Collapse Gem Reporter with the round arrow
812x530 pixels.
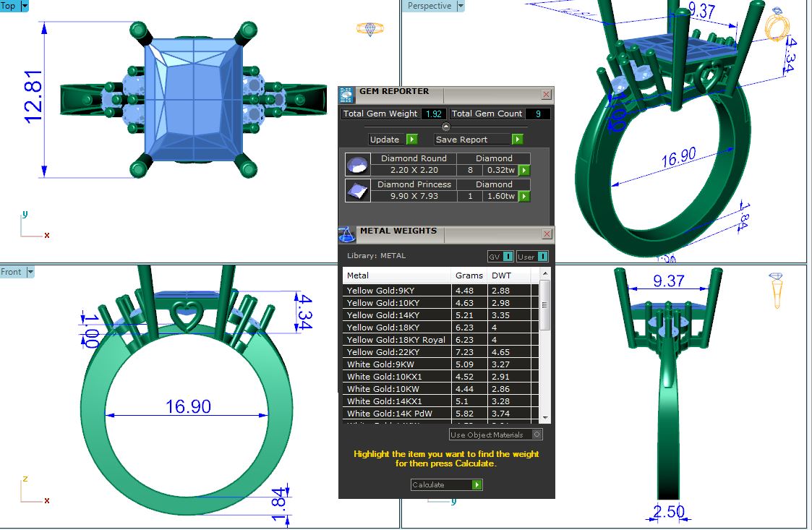pyautogui.click(x=446, y=127)
